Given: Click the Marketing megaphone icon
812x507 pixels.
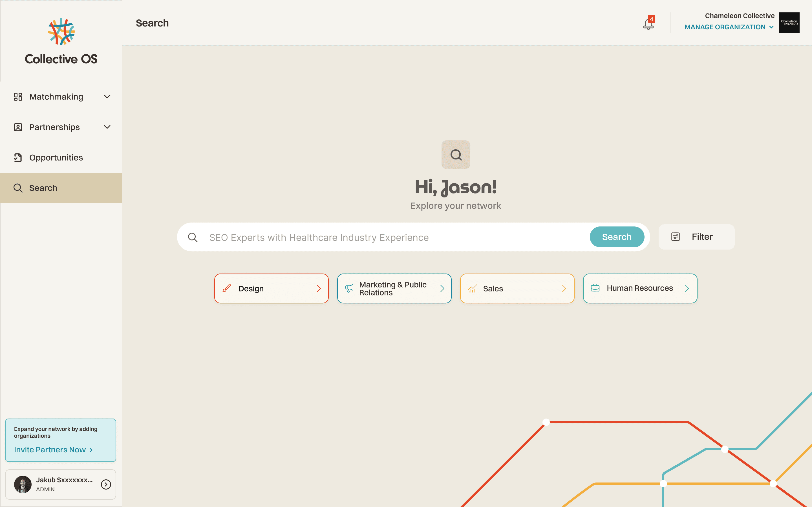Looking at the screenshot, I should coord(349,288).
